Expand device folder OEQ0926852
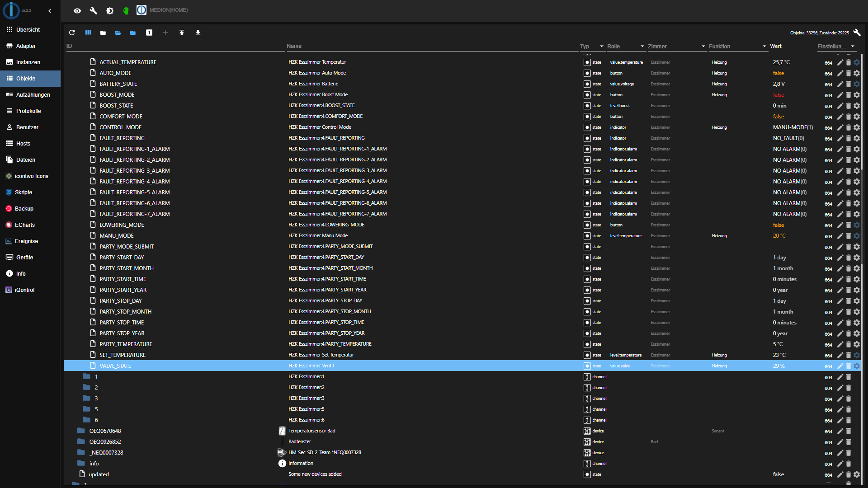 (x=81, y=441)
